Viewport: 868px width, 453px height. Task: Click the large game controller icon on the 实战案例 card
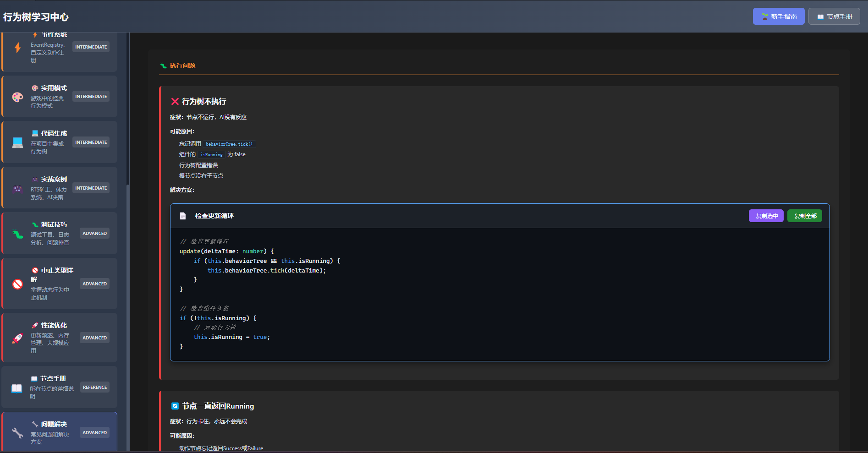(x=17, y=189)
